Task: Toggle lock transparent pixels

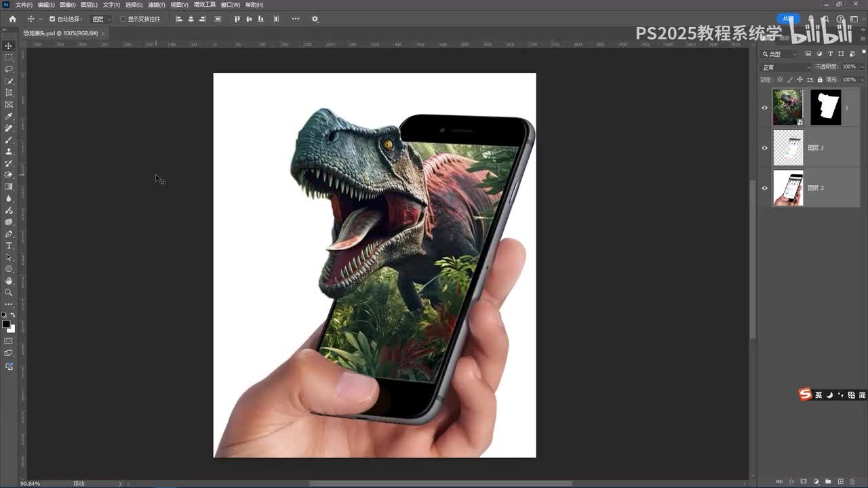Action: [x=780, y=79]
